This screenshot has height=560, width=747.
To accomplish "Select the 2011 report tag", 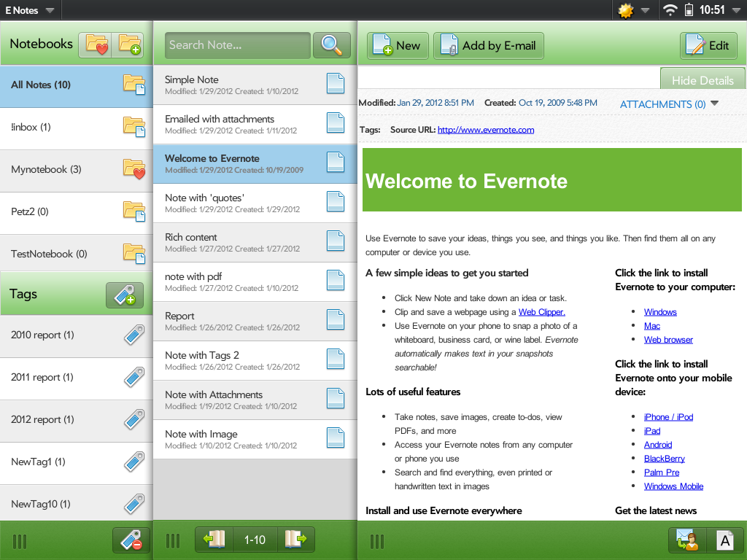I will (76, 378).
